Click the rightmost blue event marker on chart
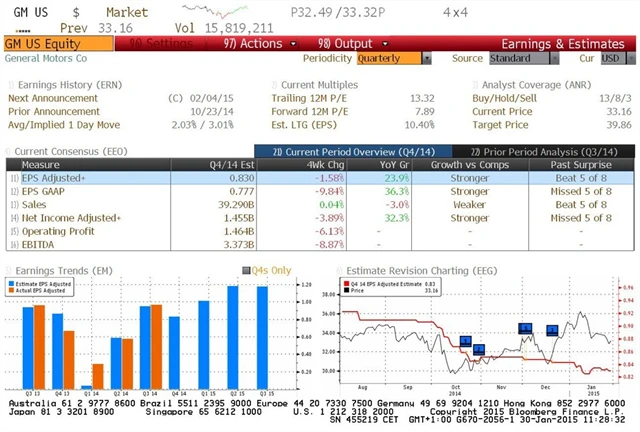Image resolution: width=640 pixels, height=432 pixels. coord(551,330)
